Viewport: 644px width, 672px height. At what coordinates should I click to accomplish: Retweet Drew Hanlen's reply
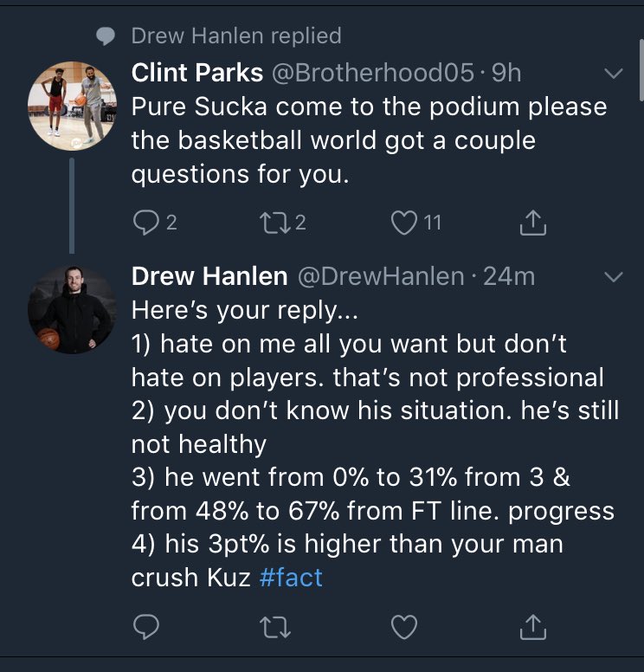(x=274, y=625)
